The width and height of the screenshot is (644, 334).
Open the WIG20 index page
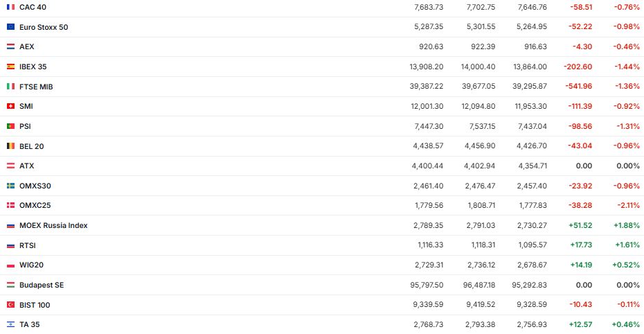coord(31,265)
